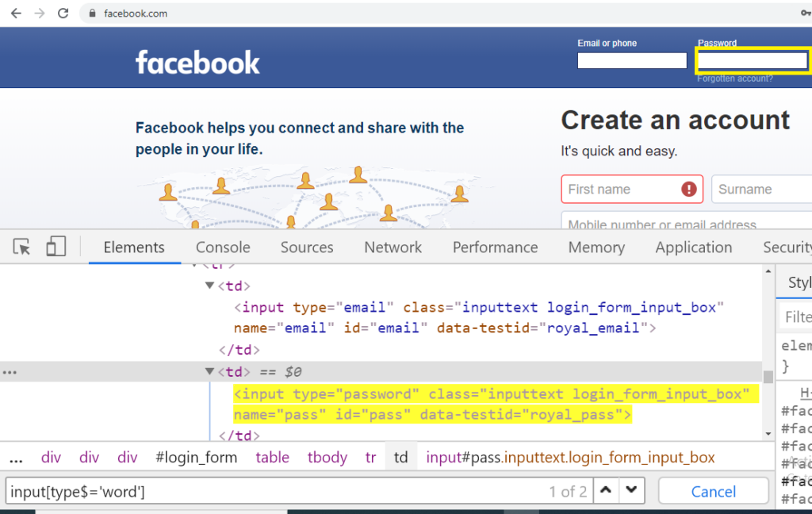This screenshot has width=812, height=514.
Task: Go to previous search result arrow
Action: coord(606,490)
